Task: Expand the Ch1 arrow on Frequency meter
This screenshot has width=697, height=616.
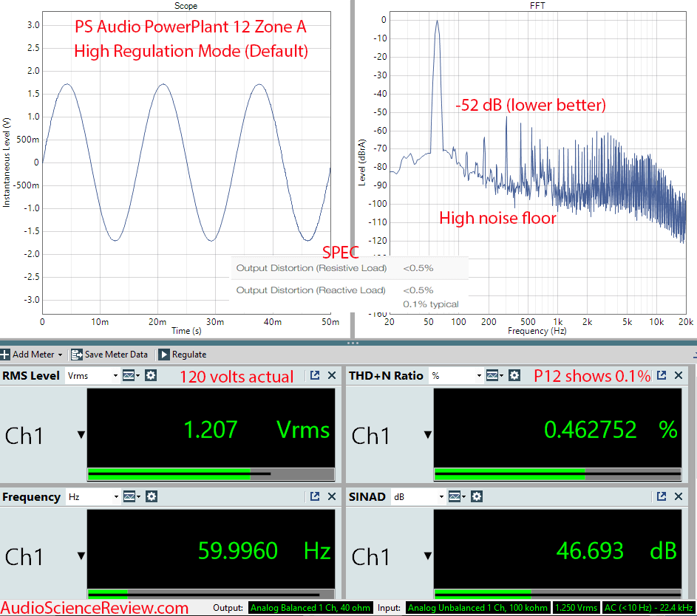Action: click(81, 555)
